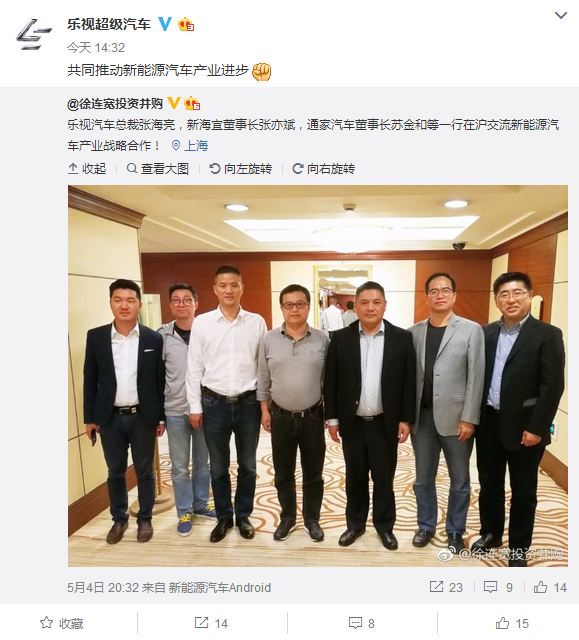The height and width of the screenshot is (640, 579).
Task: Open the post options chevron menu
Action: point(561,16)
